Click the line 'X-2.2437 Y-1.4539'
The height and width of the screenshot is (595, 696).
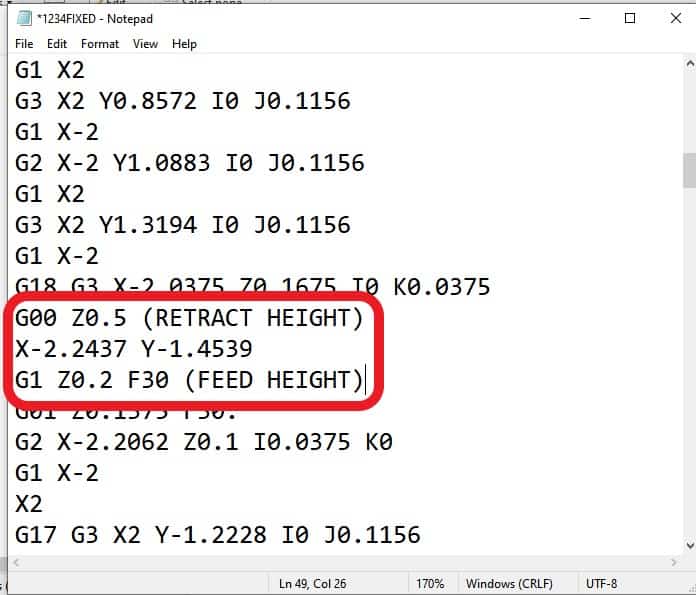click(x=134, y=349)
